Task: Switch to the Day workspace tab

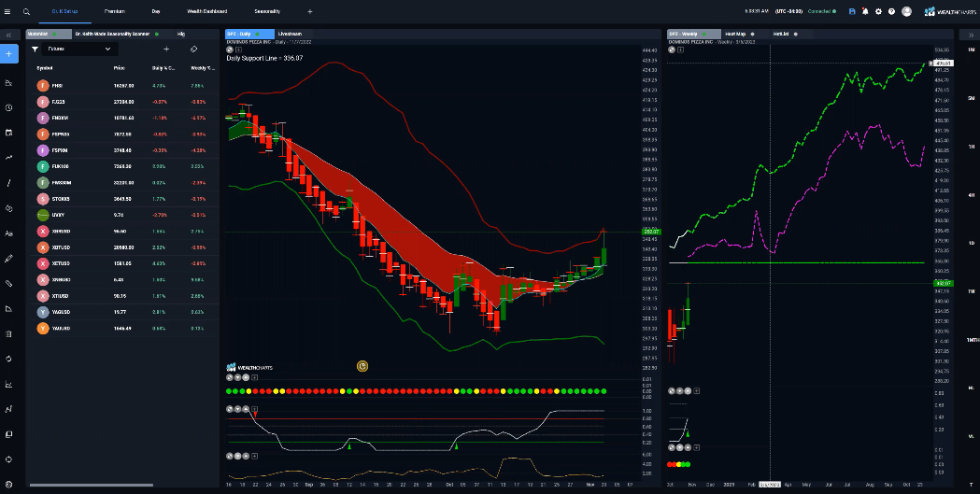Action: tap(156, 11)
